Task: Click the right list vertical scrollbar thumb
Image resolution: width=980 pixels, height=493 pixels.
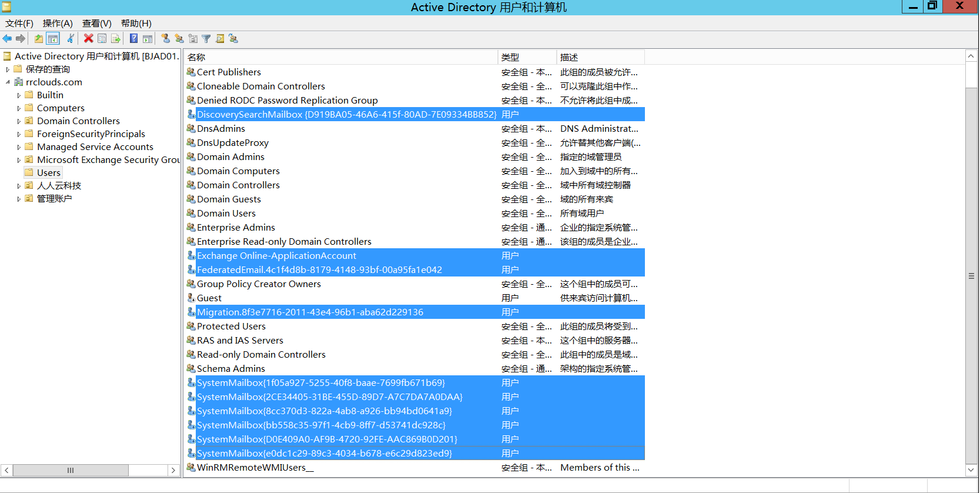Action: pyautogui.click(x=971, y=275)
